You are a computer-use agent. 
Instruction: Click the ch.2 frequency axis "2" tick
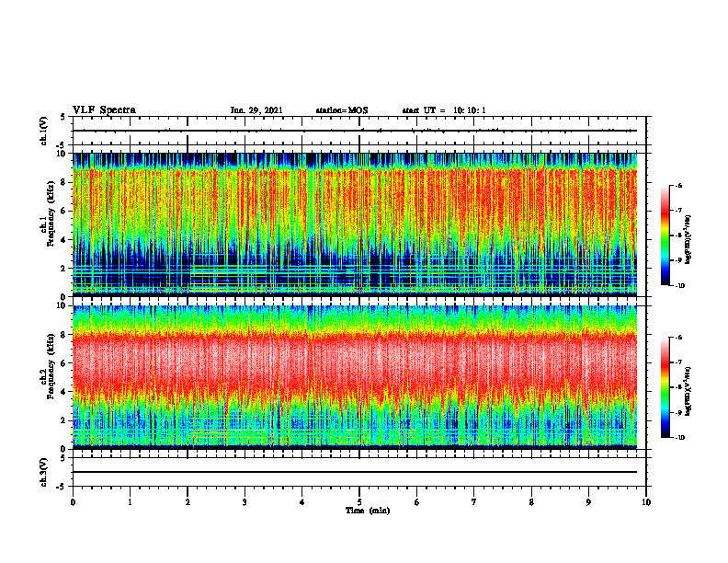[64, 420]
